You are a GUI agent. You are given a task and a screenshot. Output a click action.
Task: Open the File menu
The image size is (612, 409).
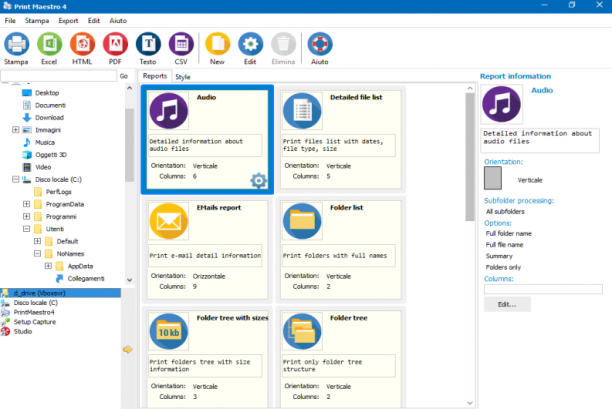10,21
